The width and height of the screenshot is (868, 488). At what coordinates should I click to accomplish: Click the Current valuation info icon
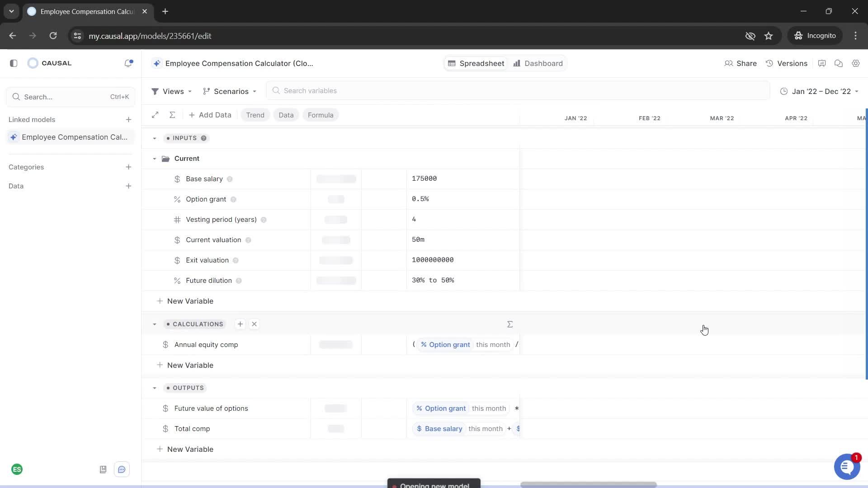point(248,240)
